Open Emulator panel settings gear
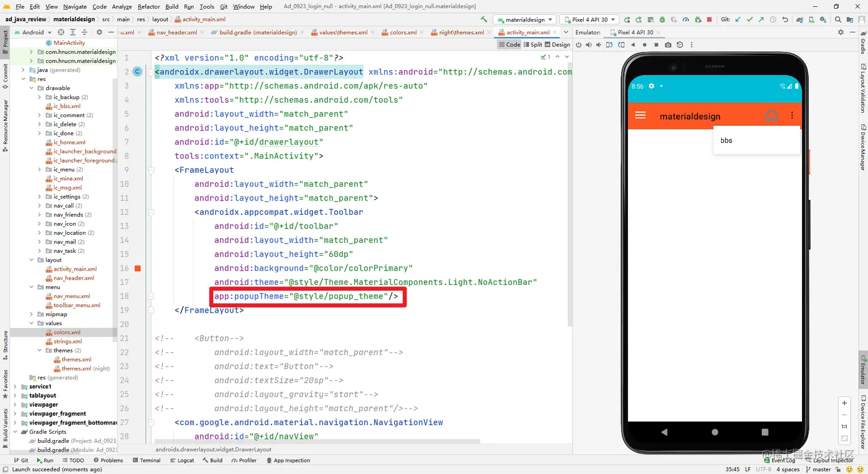The height and width of the screenshot is (474, 868). pyautogui.click(x=841, y=32)
